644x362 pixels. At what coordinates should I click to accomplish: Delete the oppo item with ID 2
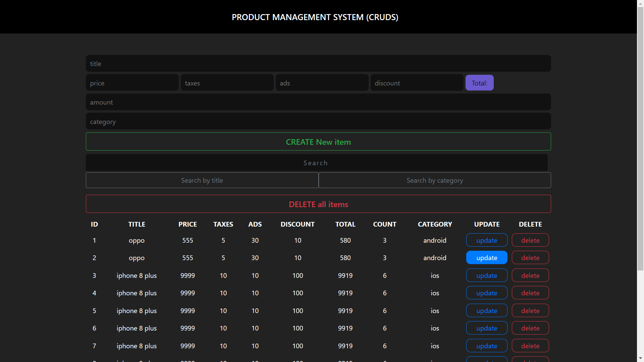(x=530, y=258)
